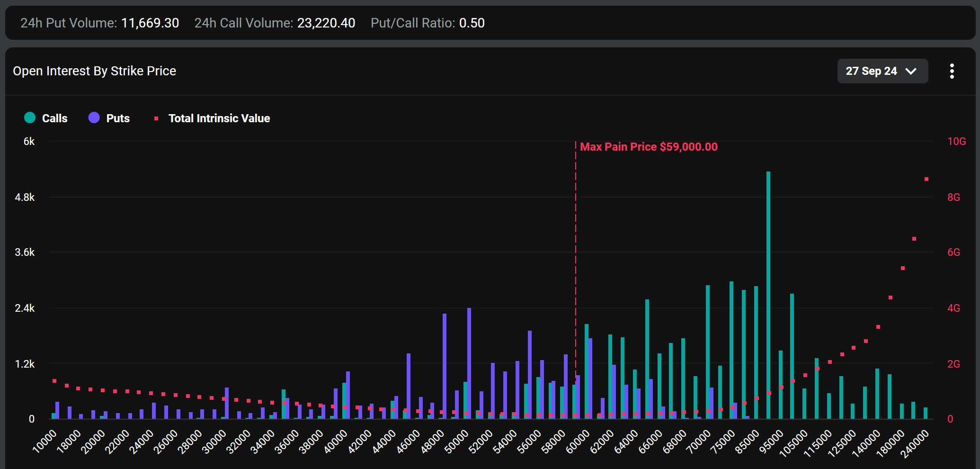The image size is (980, 469).
Task: Click the 4.8k left axis label
Action: tap(25, 197)
